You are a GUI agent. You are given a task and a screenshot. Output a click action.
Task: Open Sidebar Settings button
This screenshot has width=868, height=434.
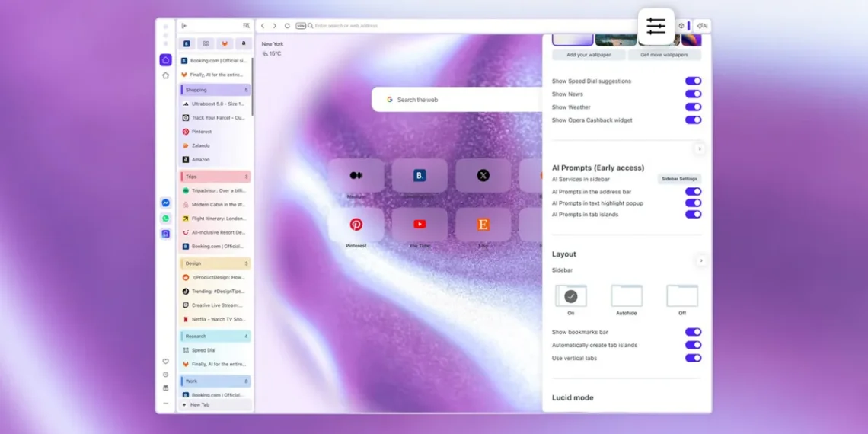click(x=679, y=179)
